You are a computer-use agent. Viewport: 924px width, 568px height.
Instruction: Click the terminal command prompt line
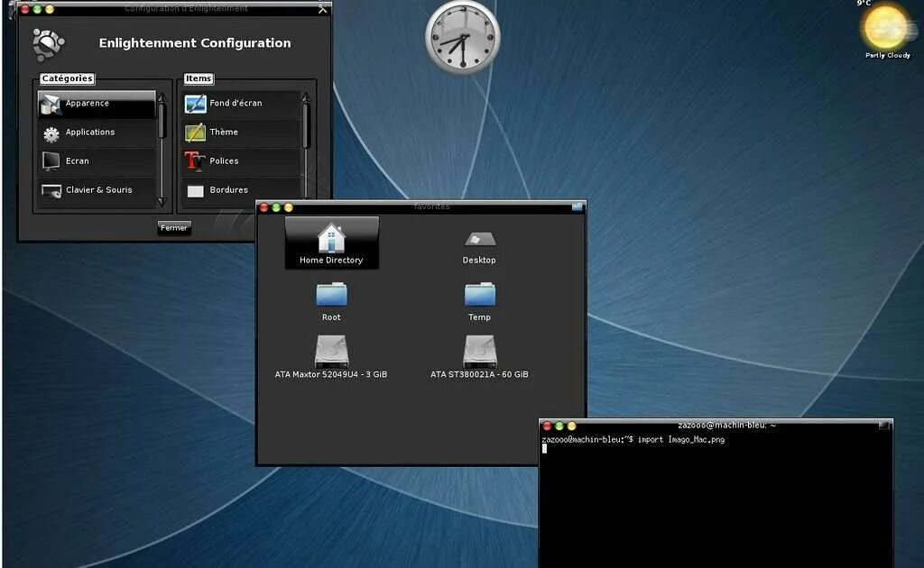633,440
